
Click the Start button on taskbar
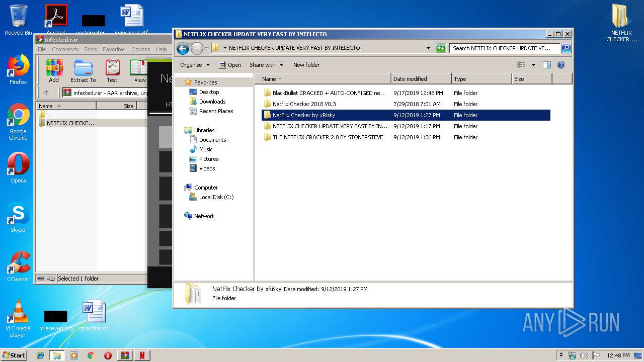pyautogui.click(x=14, y=355)
